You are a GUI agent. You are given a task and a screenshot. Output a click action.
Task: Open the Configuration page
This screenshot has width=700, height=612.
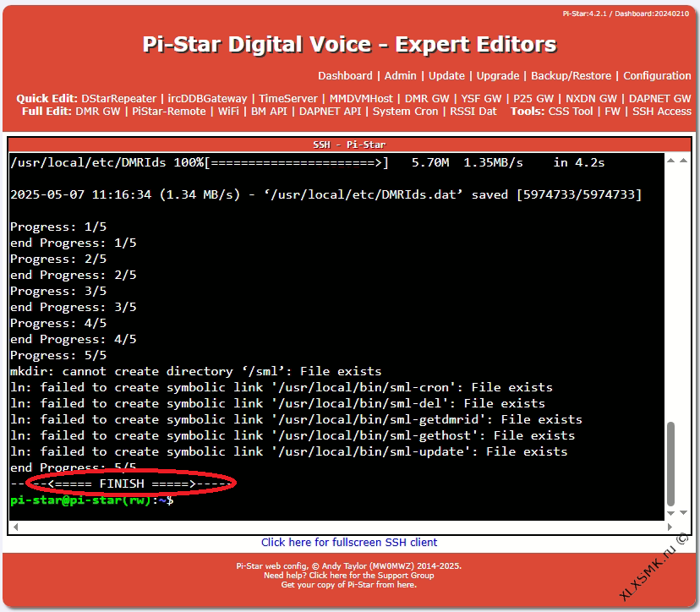[657, 76]
